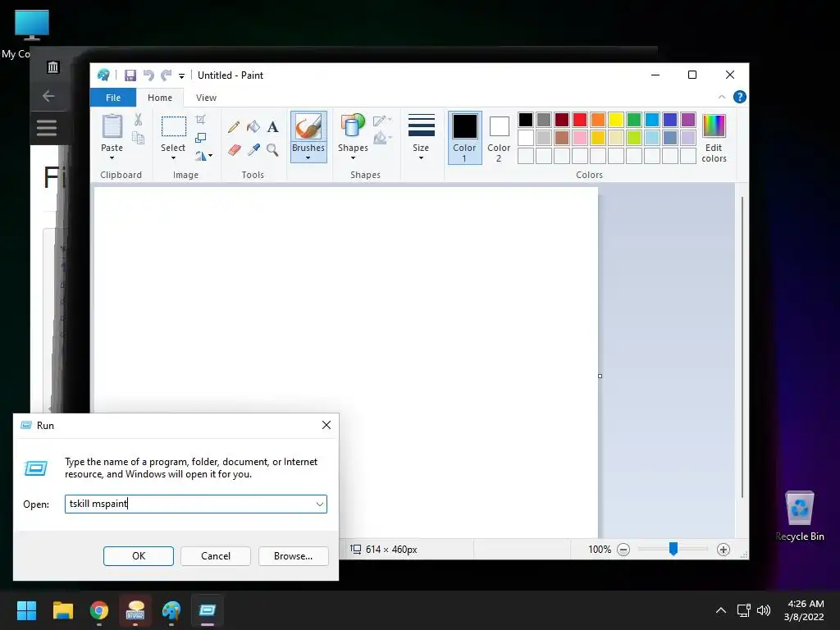This screenshot has width=840, height=630.
Task: Select the Eraser tool
Action: [x=234, y=149]
